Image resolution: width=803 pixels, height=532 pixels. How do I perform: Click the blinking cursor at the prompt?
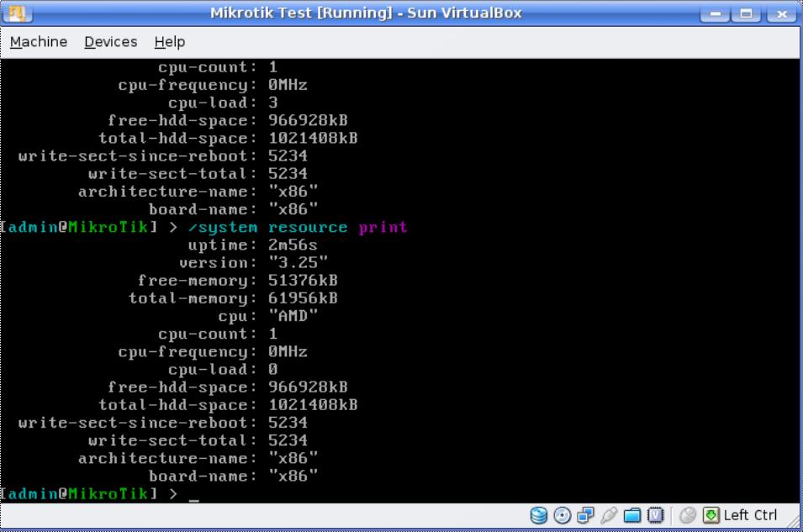tap(193, 499)
